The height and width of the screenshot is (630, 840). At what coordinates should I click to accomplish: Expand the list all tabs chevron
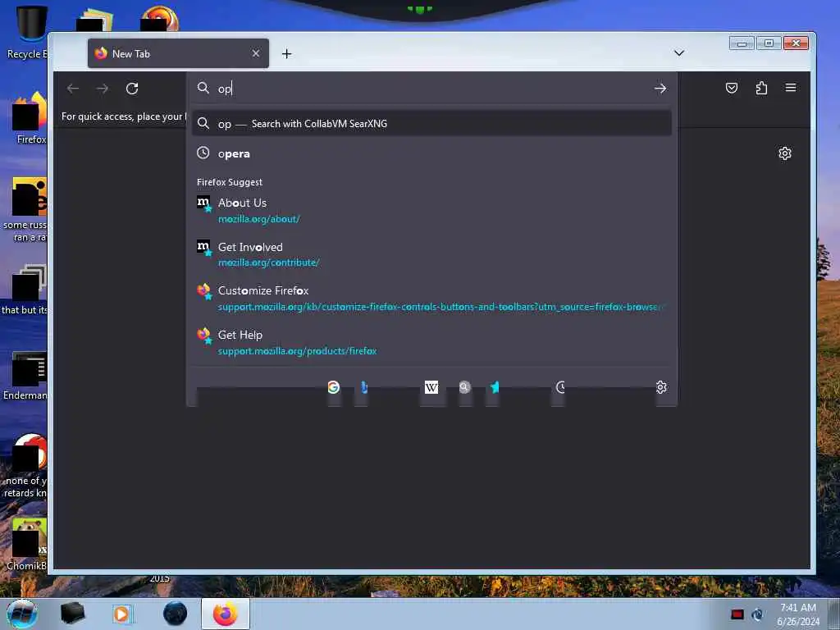678,53
